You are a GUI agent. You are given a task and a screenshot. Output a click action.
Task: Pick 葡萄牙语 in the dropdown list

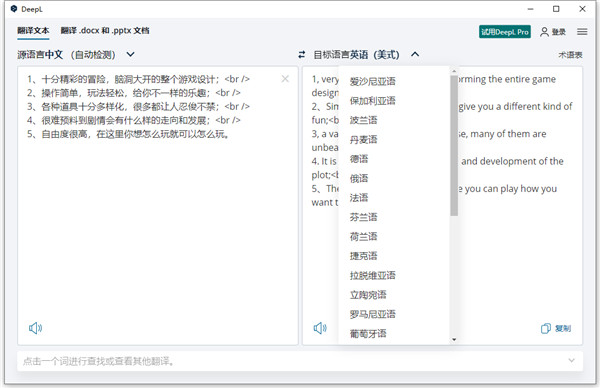[x=368, y=334]
